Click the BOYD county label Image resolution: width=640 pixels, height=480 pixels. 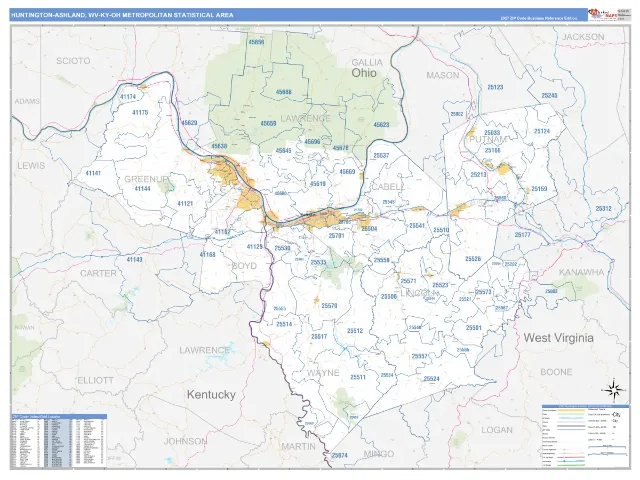(244, 266)
